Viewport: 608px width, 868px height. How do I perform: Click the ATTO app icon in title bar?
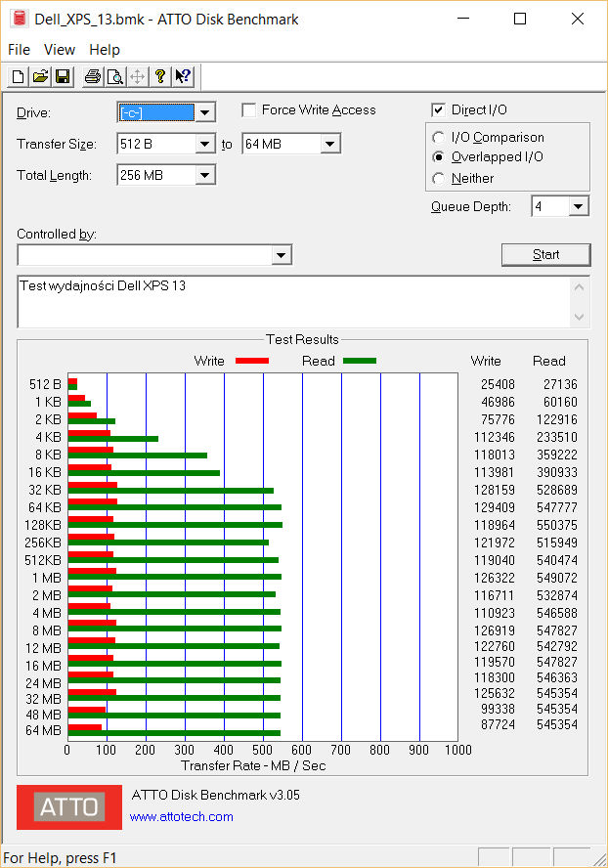[x=20, y=19]
